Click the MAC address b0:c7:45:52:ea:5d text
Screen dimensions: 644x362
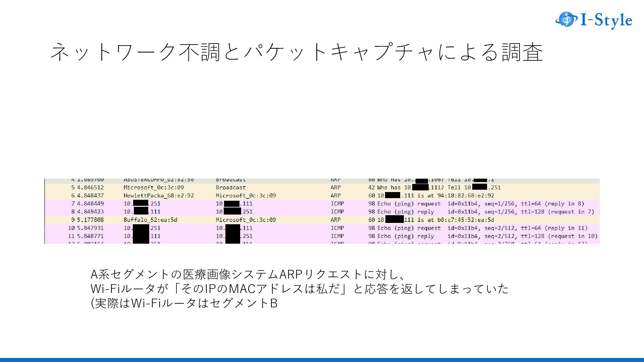point(466,220)
